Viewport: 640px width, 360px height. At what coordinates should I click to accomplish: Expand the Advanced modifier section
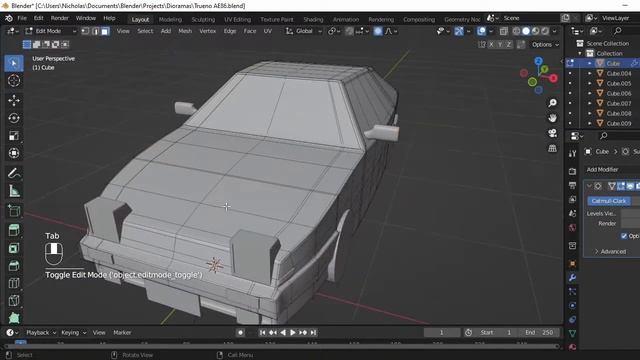(610, 251)
